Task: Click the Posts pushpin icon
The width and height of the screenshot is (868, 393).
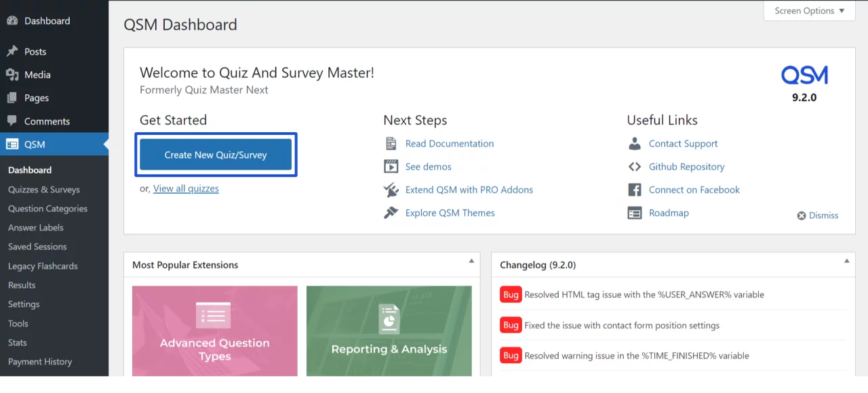Action: point(12,51)
